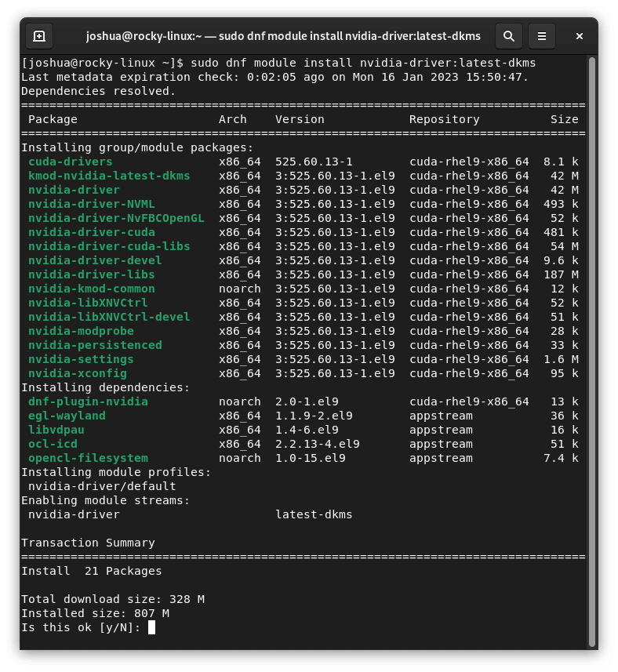The height and width of the screenshot is (672, 618).
Task: Click the '7.4 k' size value
Action: (561, 458)
